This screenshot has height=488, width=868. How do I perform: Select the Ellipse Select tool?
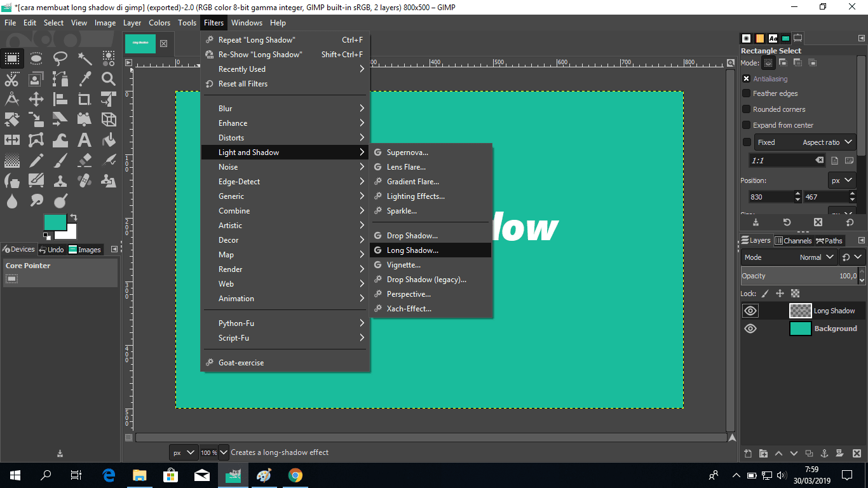36,59
